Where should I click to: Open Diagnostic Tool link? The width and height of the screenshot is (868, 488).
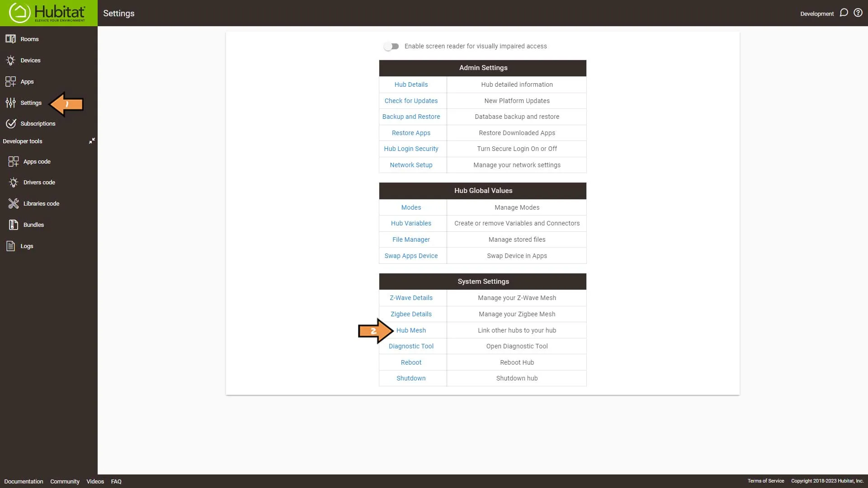[411, 346]
